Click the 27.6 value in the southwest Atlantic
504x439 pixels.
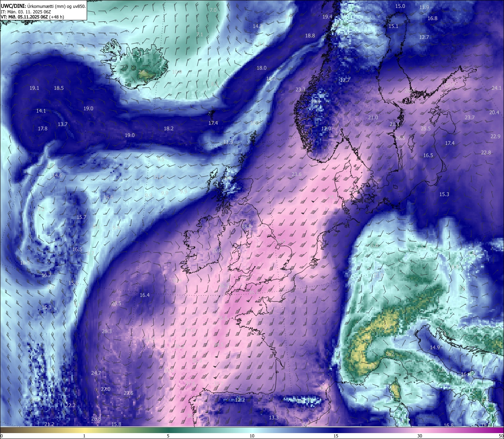point(128,393)
